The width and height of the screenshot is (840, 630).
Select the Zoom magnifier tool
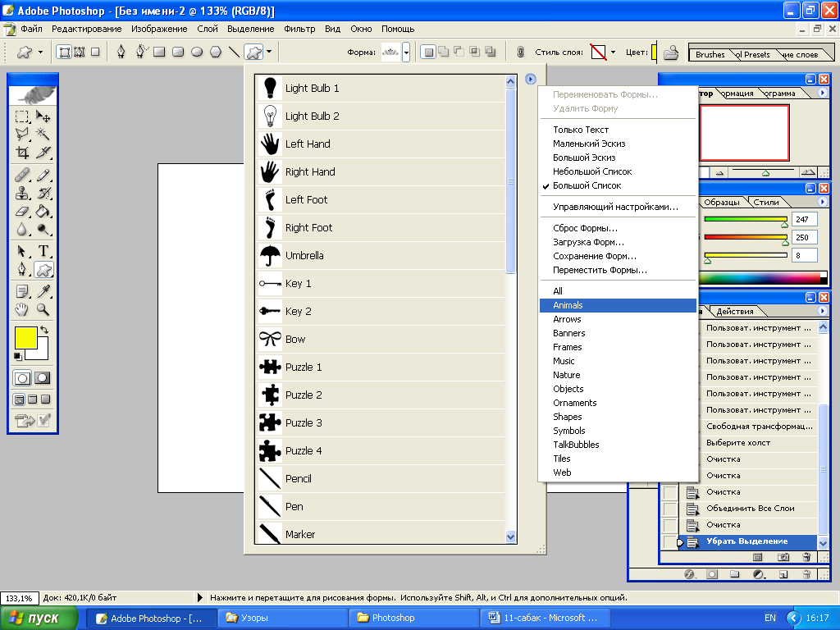pyautogui.click(x=43, y=309)
